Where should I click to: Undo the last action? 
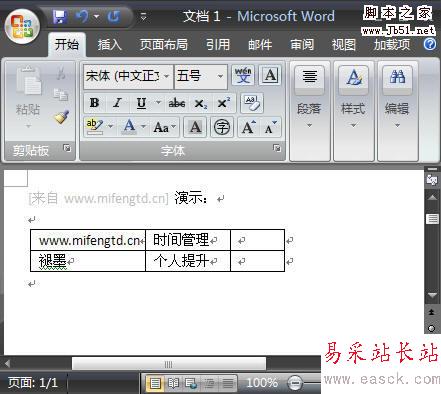(82, 16)
